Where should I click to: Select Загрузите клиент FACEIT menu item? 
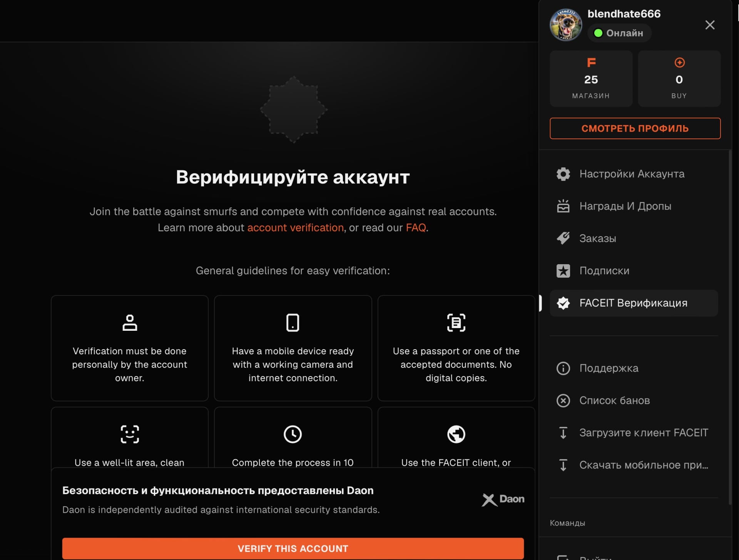pyautogui.click(x=634, y=433)
